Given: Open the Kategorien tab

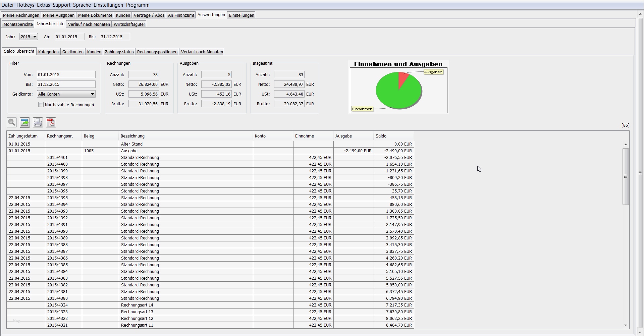Looking at the screenshot, I should point(48,52).
